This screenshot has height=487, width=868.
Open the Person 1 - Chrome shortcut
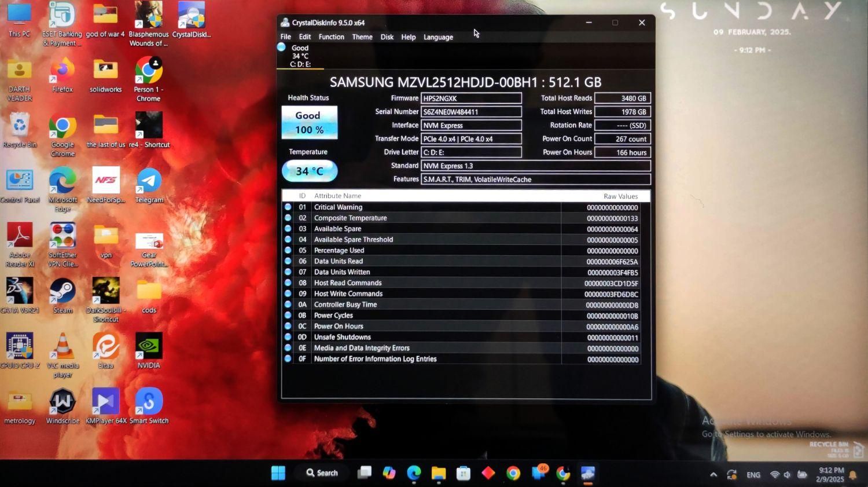pos(149,78)
